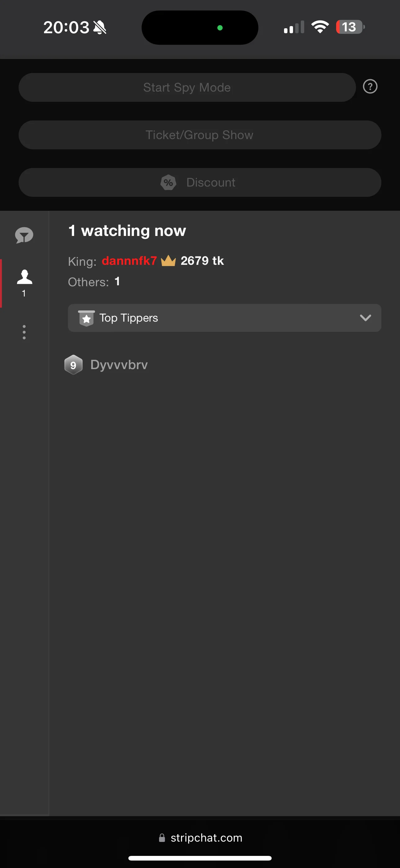The width and height of the screenshot is (400, 868).
Task: Tap the 2679 tk token amount
Action: tap(202, 261)
